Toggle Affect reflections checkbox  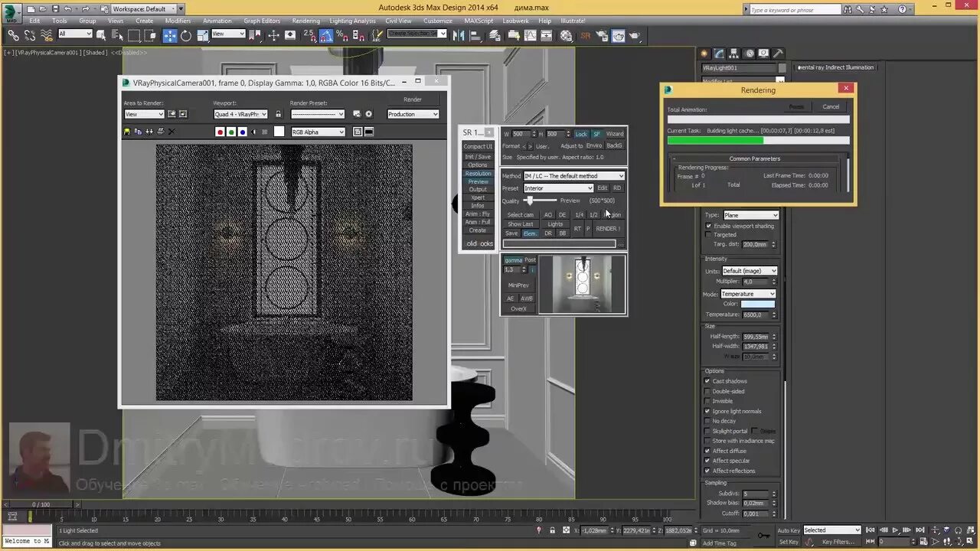point(707,471)
